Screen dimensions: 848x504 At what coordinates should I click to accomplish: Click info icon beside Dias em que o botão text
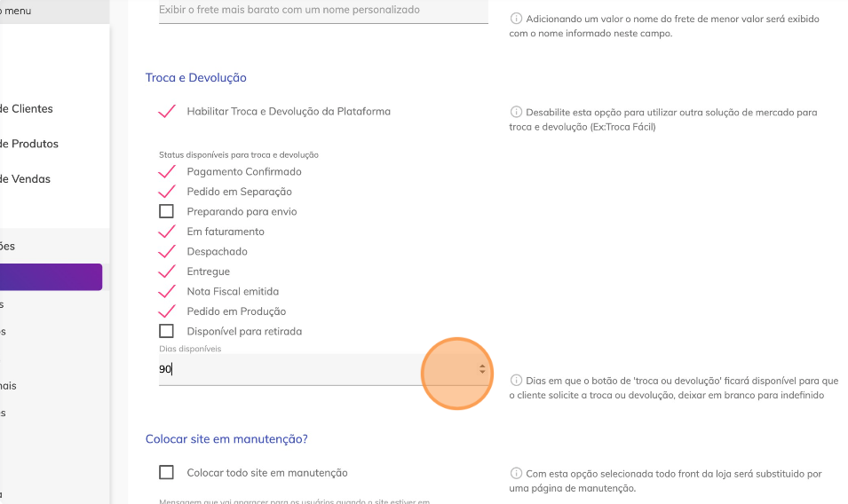[x=517, y=381]
